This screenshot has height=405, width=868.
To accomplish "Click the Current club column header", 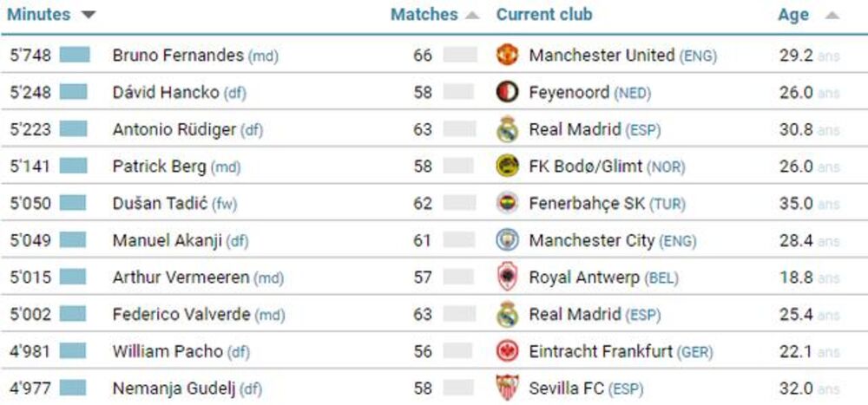I will pos(544,15).
